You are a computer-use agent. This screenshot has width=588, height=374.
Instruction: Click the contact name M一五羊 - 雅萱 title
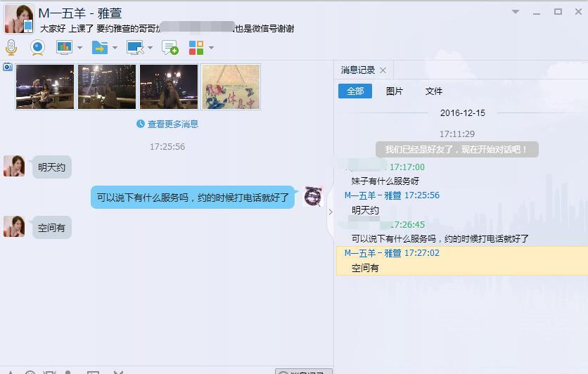tap(80, 13)
